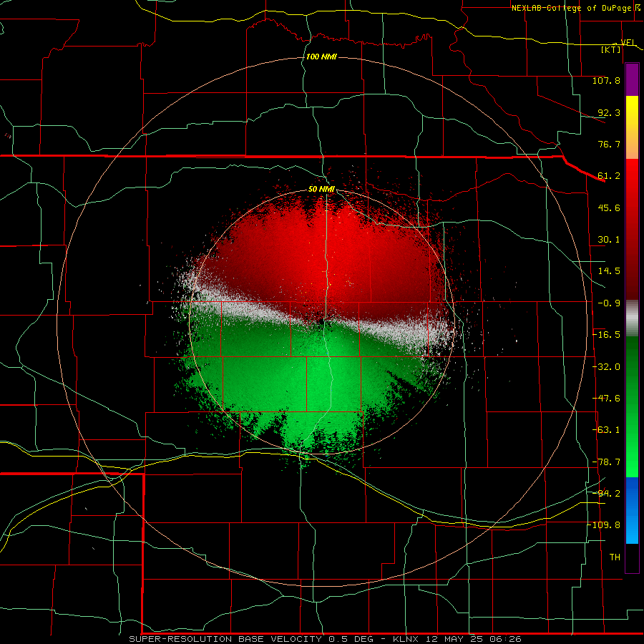Click the -0.9 value on velocity scale
This screenshot has width=644, height=644.
point(609,303)
